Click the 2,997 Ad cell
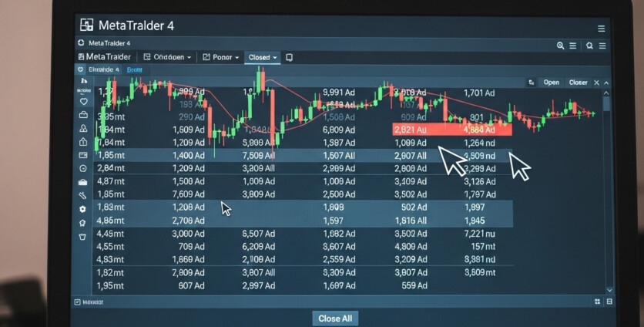 tap(259, 285)
